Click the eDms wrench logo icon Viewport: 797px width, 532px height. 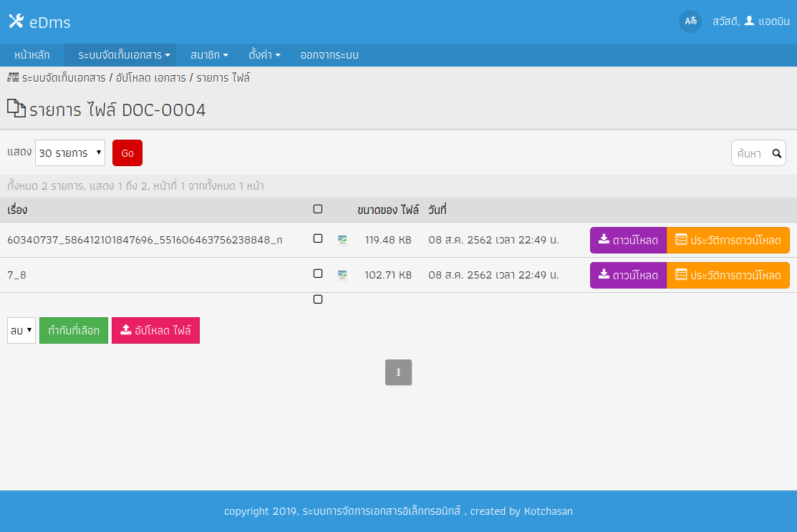[x=16, y=21]
